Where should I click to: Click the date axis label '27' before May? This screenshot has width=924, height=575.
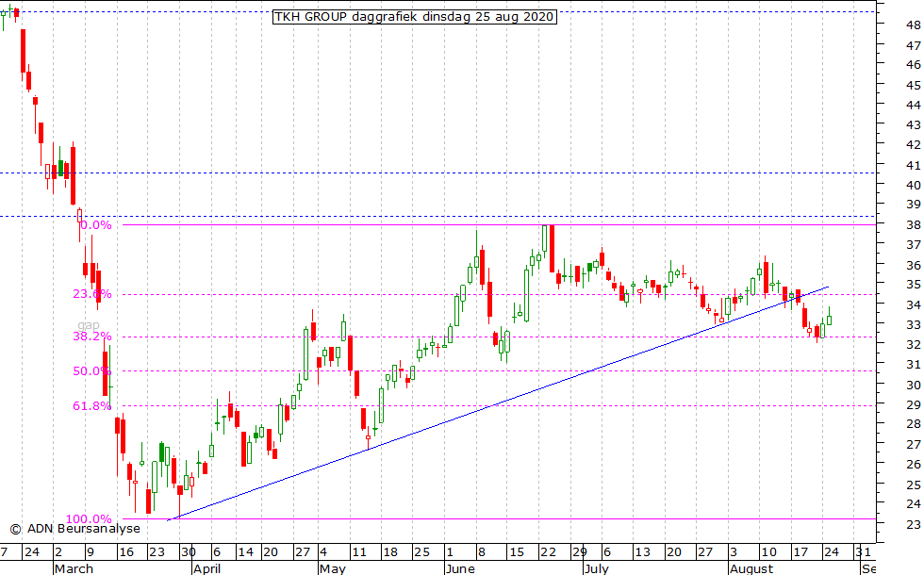click(303, 552)
